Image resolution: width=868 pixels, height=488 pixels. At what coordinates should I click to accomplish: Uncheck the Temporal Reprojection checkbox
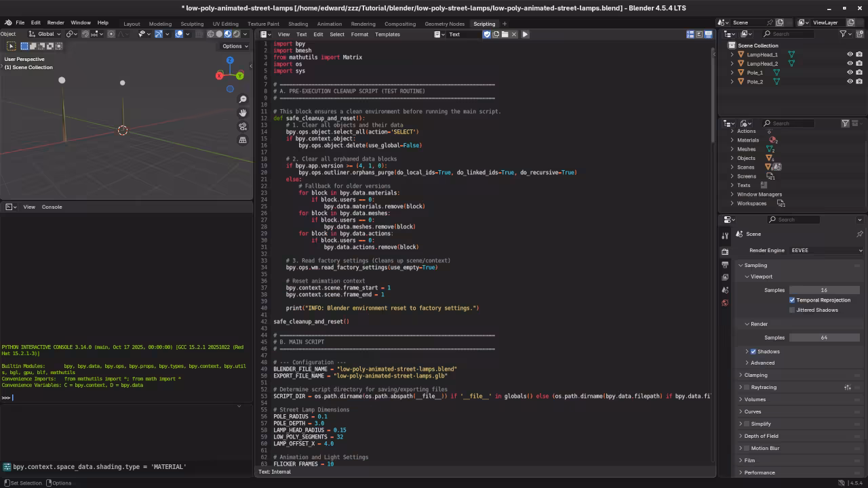792,300
